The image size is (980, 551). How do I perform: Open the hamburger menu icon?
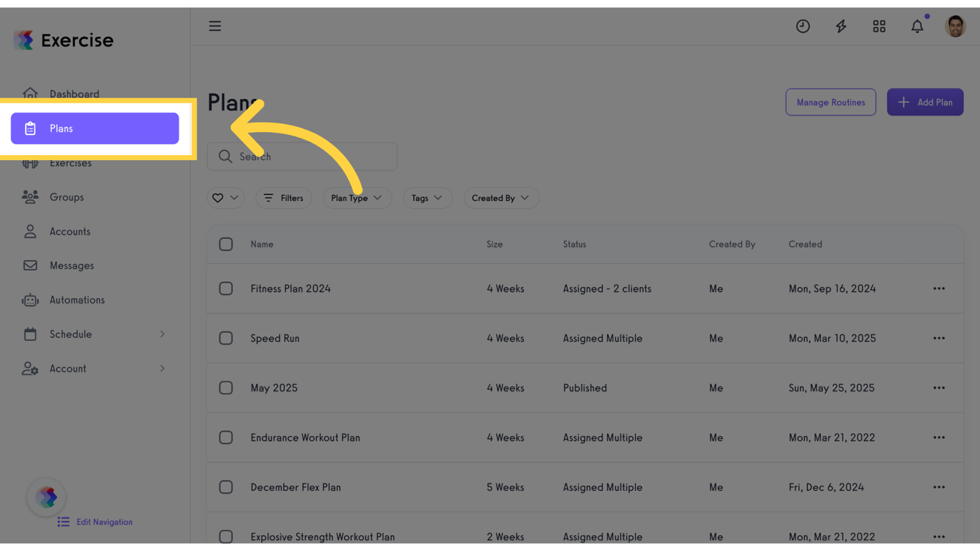(x=215, y=26)
